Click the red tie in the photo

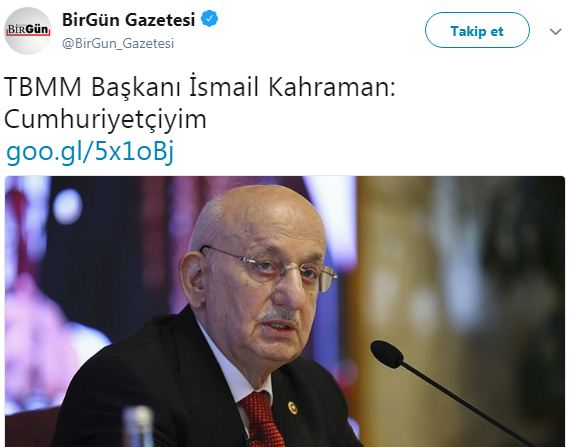259,421
